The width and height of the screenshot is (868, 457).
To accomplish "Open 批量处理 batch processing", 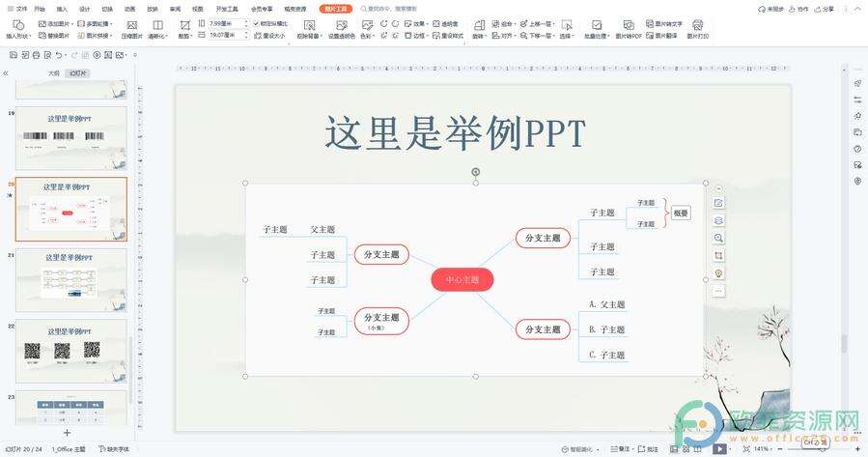I will 596,29.
